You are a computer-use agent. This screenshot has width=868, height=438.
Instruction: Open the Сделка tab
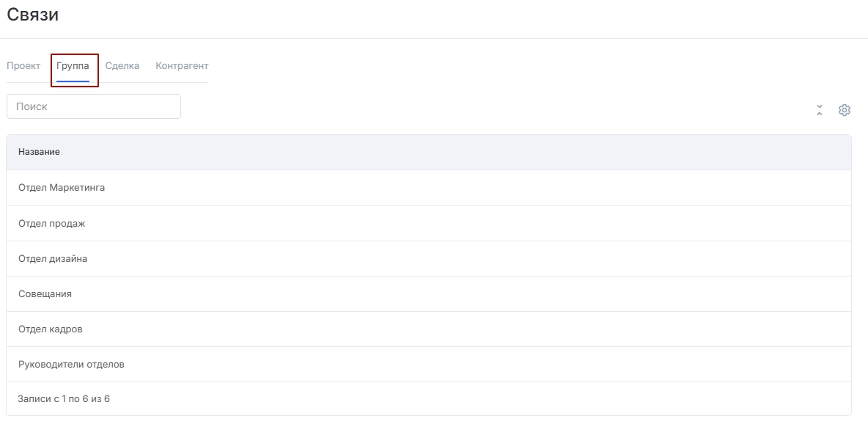coord(122,66)
